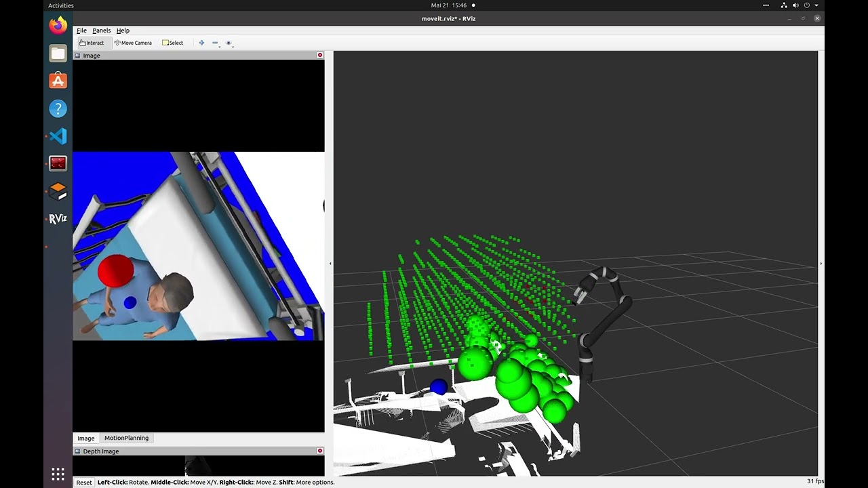Click the blue plus add-tool icon
868x488 pixels.
tap(201, 43)
